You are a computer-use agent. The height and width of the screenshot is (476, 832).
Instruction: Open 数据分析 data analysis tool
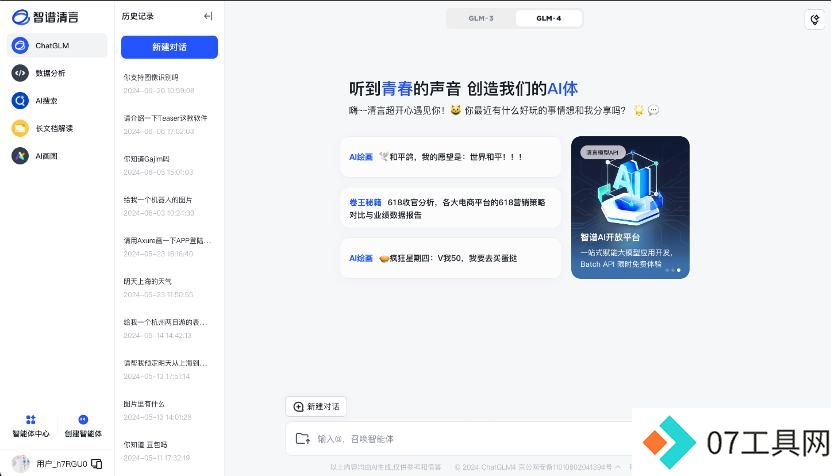pyautogui.click(x=57, y=73)
